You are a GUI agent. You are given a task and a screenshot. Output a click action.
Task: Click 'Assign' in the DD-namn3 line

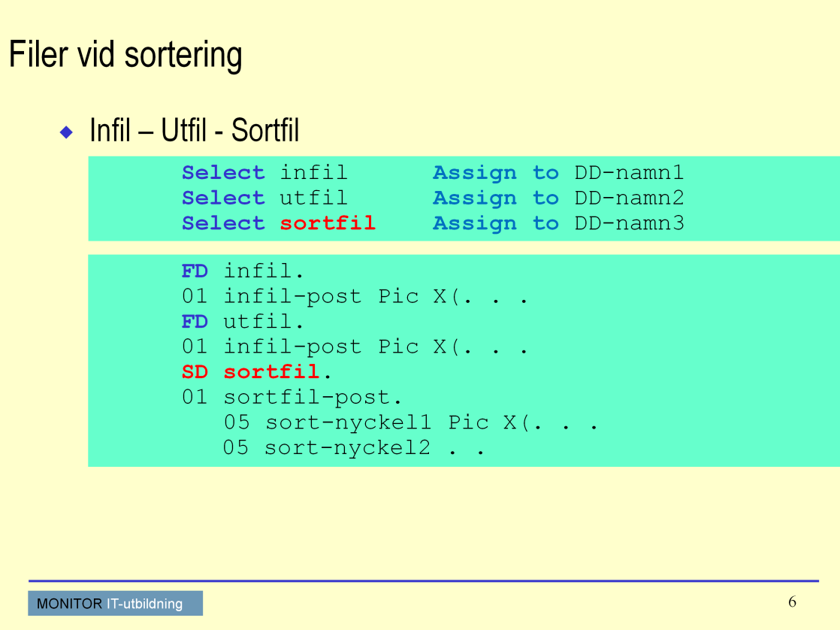pyautogui.click(x=475, y=223)
